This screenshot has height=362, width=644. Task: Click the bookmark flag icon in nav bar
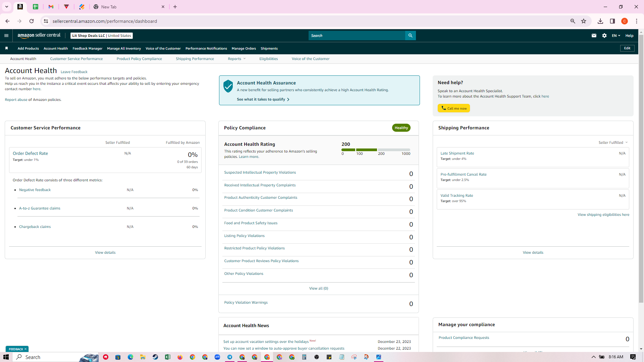[6, 48]
